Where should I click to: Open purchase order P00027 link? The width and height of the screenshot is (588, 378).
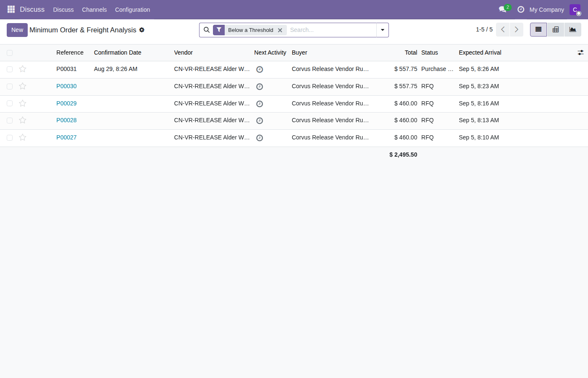[x=66, y=137]
